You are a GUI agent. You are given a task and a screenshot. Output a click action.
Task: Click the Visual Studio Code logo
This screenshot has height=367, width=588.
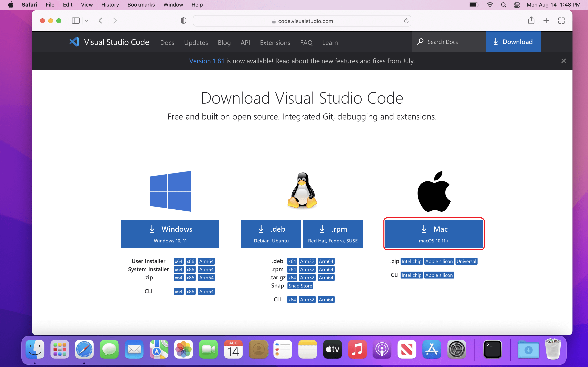(75, 42)
